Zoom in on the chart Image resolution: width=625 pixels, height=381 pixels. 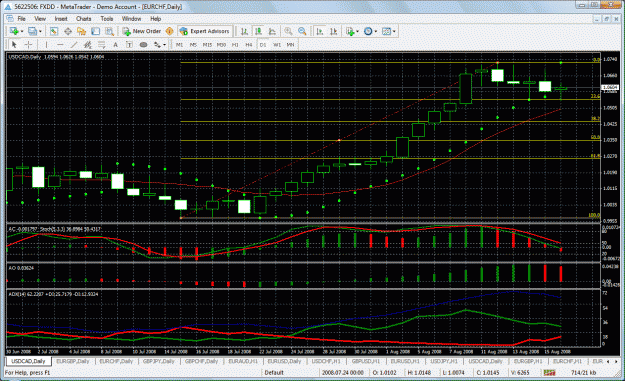(288, 31)
